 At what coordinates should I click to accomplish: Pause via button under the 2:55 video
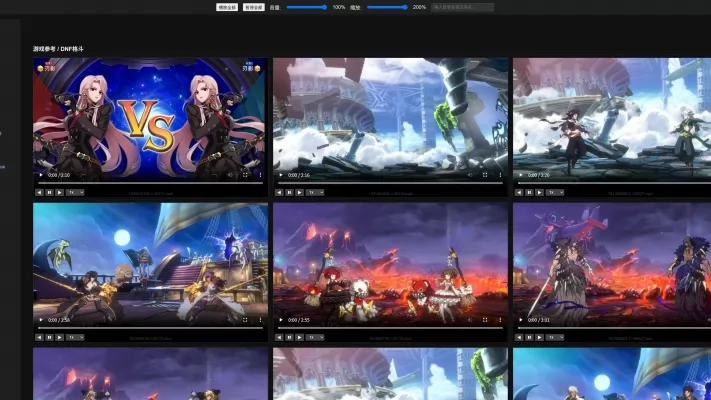[x=289, y=337]
